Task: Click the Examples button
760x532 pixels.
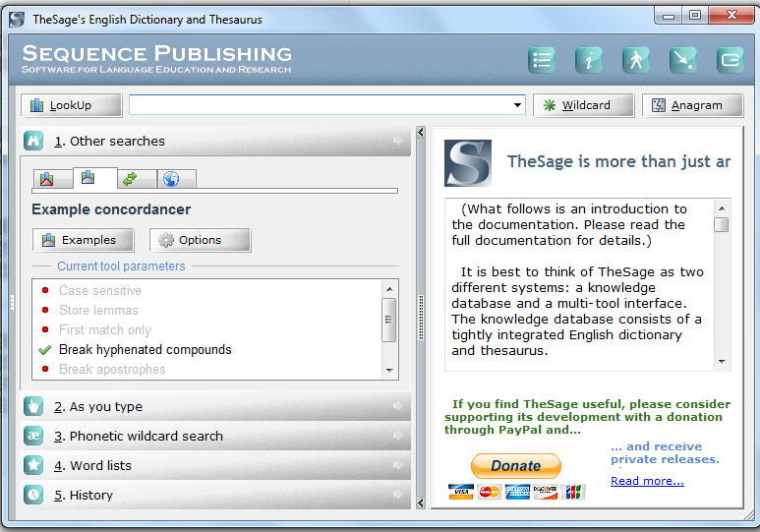Action: click(x=83, y=240)
